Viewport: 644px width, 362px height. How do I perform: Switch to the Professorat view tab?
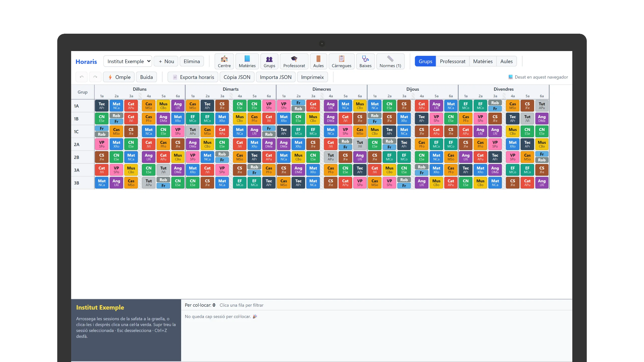click(453, 61)
